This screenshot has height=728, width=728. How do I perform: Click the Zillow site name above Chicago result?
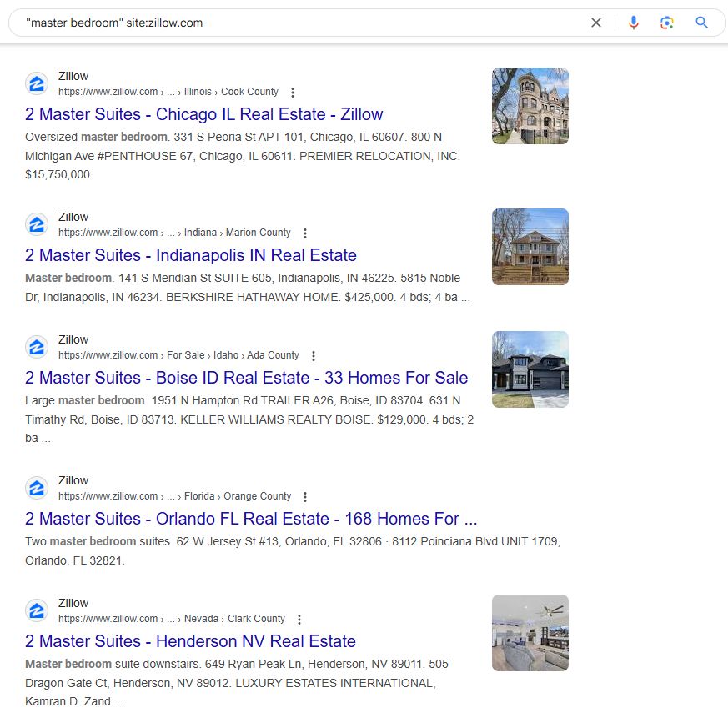[73, 76]
